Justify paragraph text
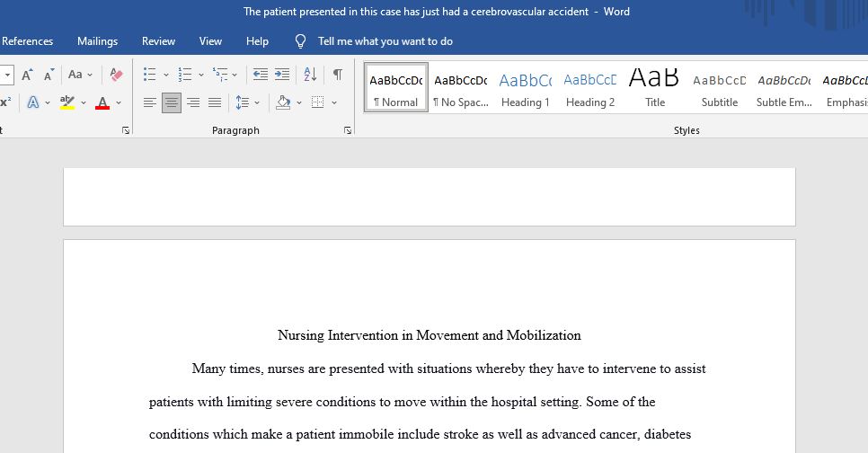 click(215, 102)
